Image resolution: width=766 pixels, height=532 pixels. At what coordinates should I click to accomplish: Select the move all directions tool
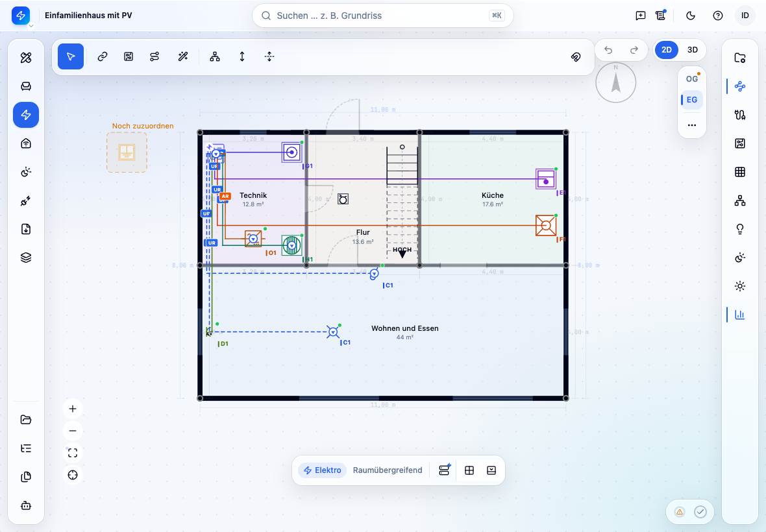(x=269, y=56)
